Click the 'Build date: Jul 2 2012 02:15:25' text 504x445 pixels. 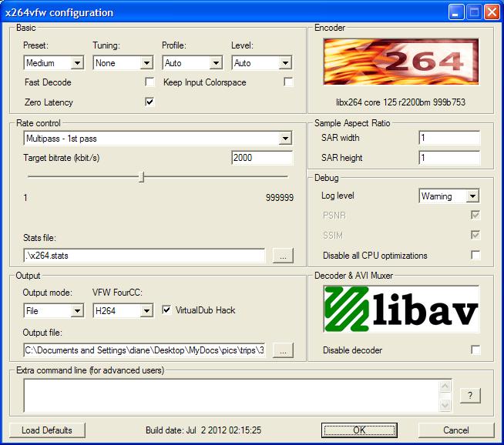coord(203,430)
